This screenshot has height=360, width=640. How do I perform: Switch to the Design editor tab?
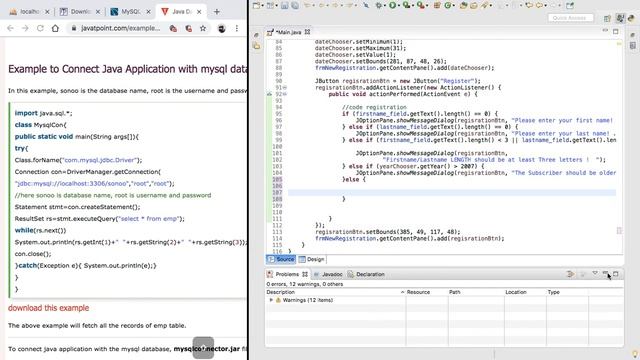[x=312, y=259]
